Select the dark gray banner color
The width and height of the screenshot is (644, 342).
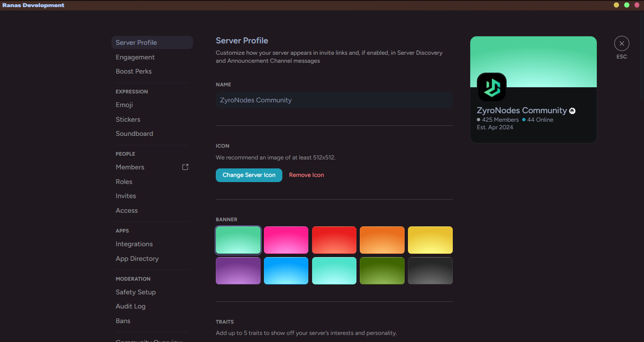(430, 271)
